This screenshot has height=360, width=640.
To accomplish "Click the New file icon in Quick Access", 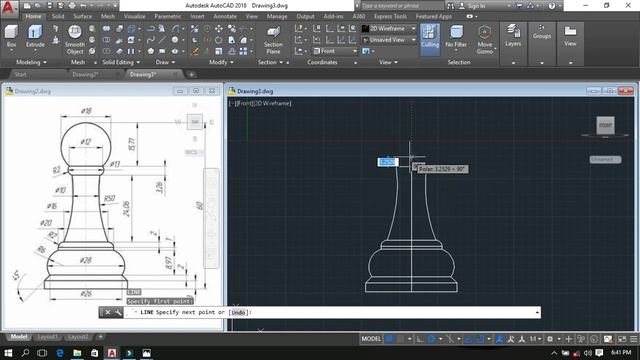I will coord(27,6).
